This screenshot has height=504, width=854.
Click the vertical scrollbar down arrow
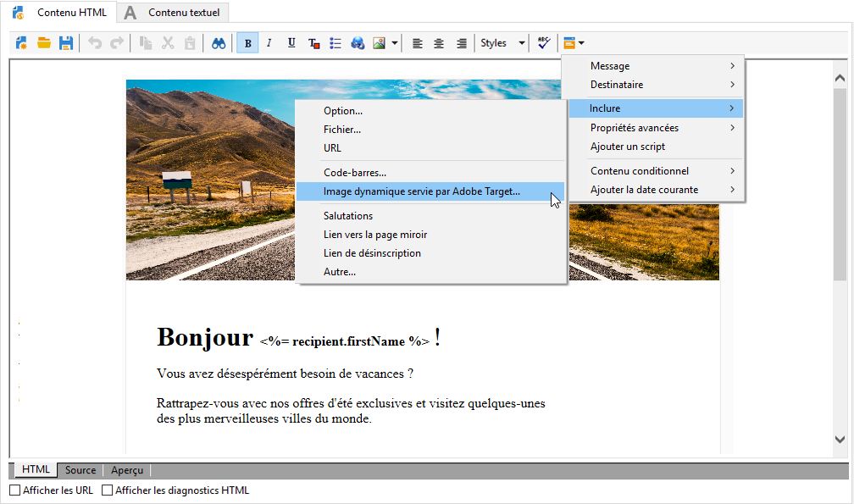840,440
